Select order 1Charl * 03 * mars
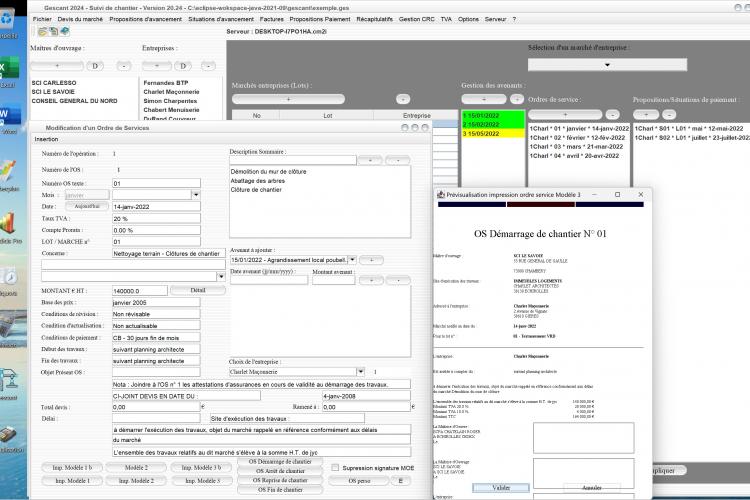This screenshot has height=500, width=750. [x=576, y=147]
